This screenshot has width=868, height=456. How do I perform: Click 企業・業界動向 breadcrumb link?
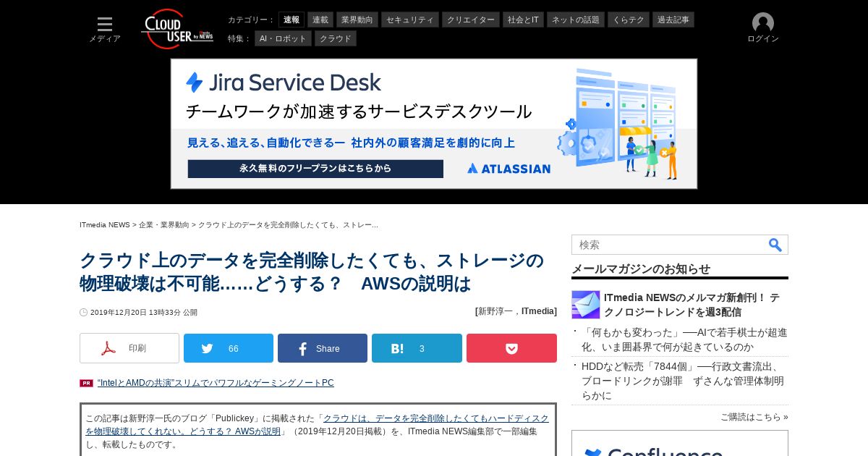click(164, 225)
